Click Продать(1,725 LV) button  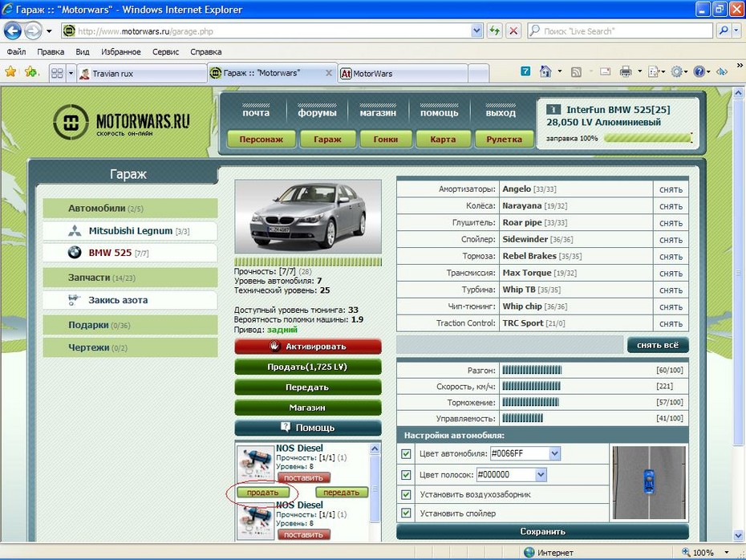coord(308,367)
